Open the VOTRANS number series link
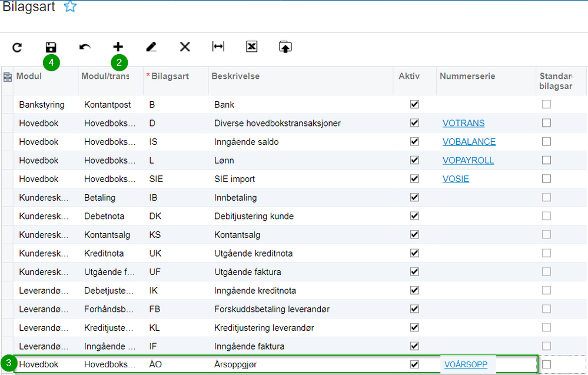Screen dimensions: 588x375 pyautogui.click(x=464, y=123)
